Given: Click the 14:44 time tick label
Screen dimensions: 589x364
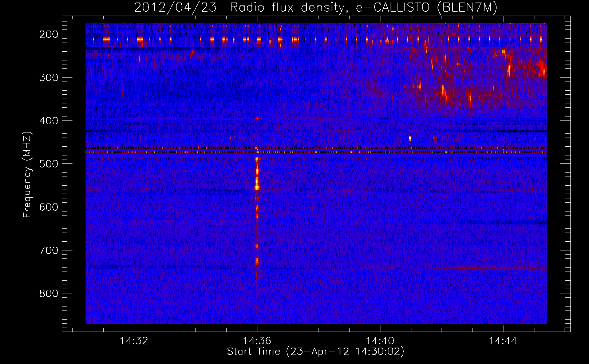Looking at the screenshot, I should click(x=503, y=341).
